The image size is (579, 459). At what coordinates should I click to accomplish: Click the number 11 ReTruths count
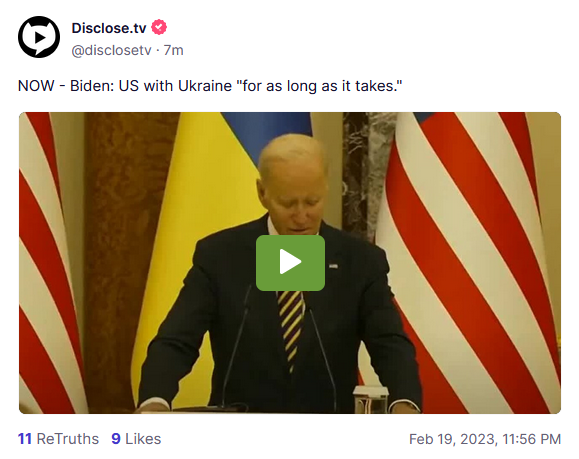(x=25, y=439)
